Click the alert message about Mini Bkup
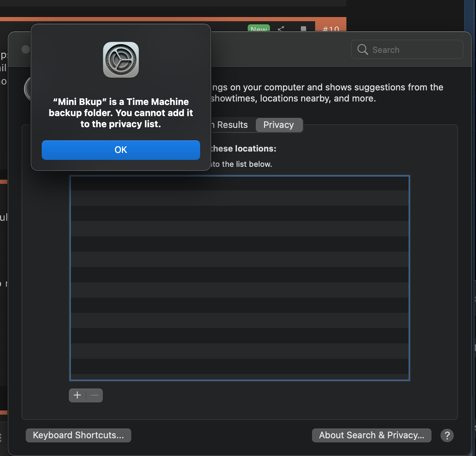The image size is (476, 456). point(121,113)
